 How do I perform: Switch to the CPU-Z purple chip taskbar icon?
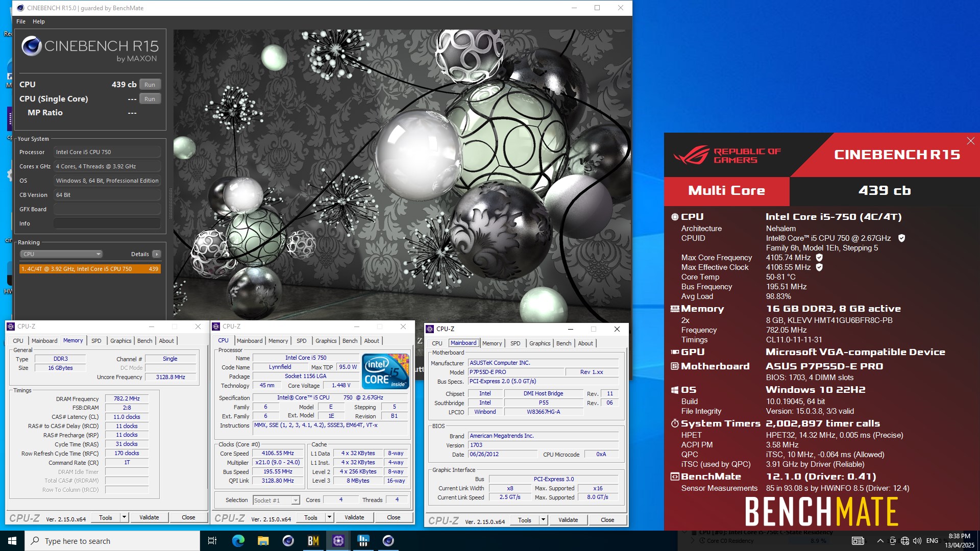tap(338, 541)
